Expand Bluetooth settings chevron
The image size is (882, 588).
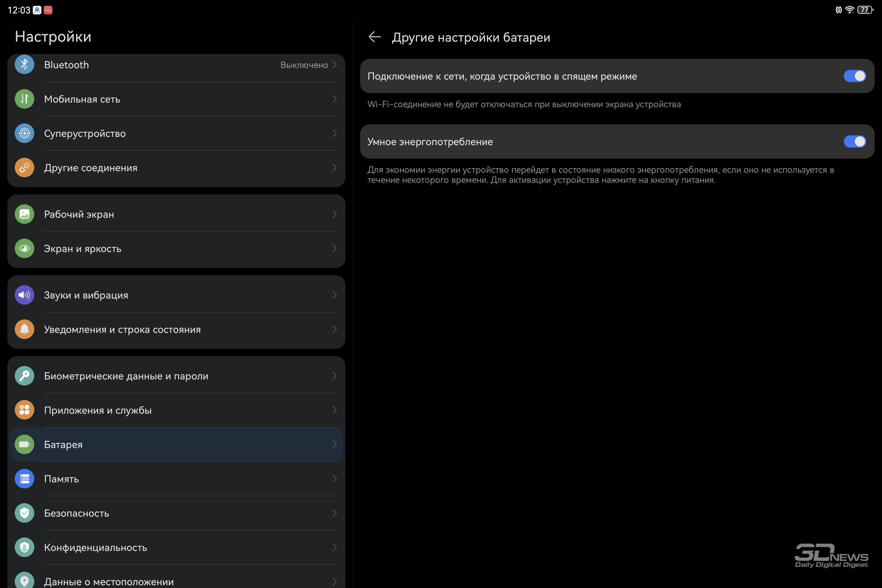point(334,65)
